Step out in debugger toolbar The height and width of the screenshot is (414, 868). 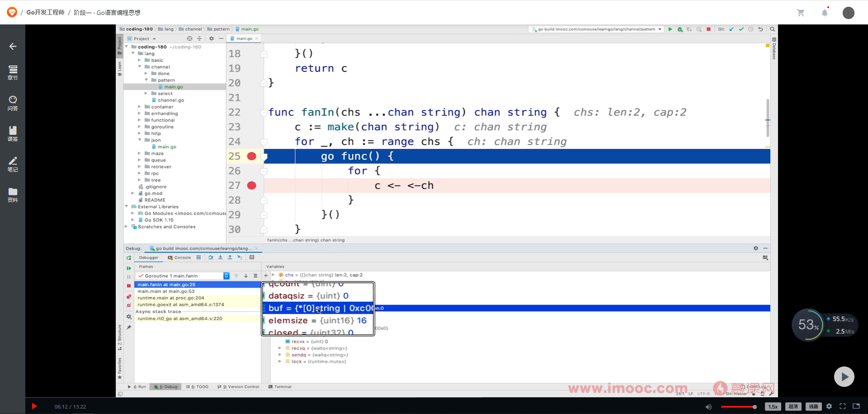(230, 257)
